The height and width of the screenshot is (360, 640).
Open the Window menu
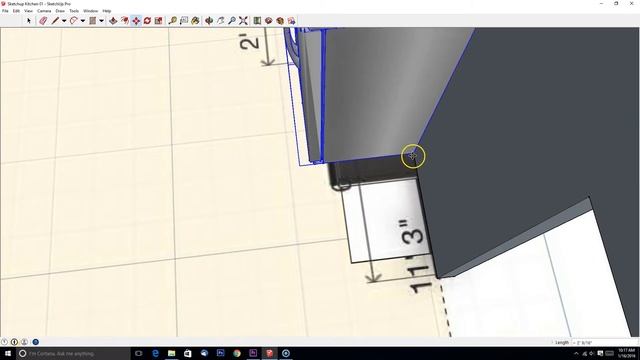tap(91, 11)
